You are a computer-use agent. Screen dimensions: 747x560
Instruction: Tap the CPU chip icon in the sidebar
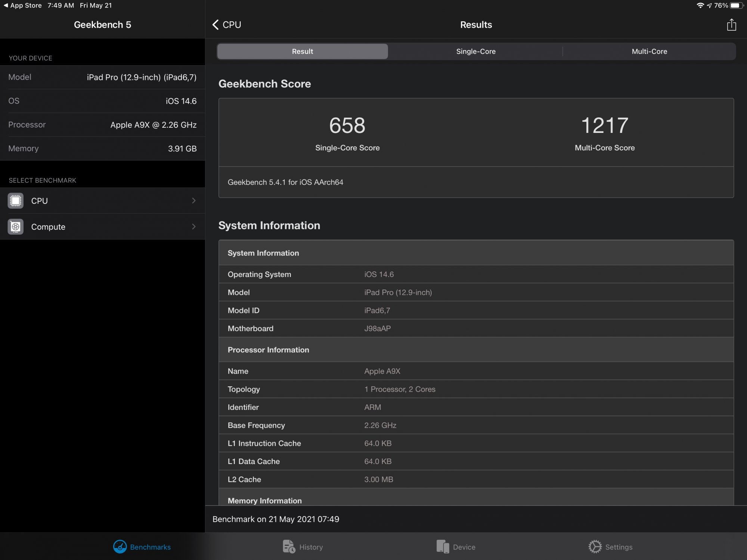coord(16,201)
